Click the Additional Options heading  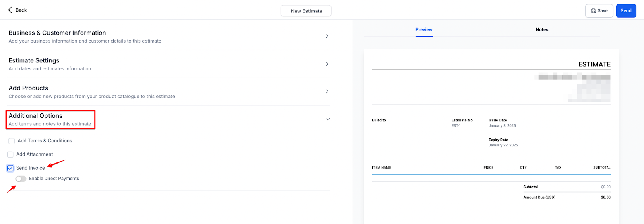pos(36,116)
